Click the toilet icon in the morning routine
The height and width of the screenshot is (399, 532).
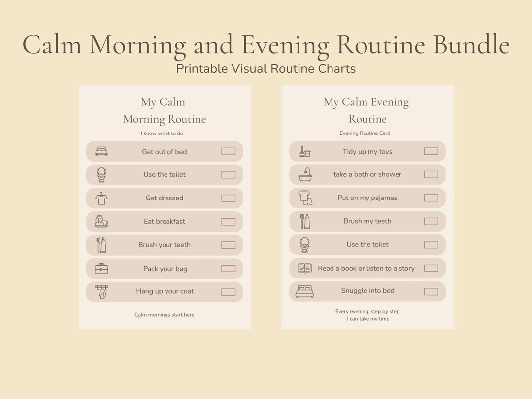pyautogui.click(x=101, y=175)
